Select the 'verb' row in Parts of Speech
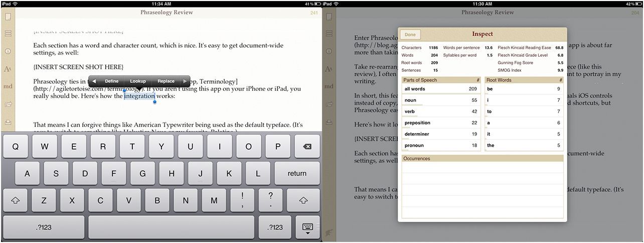The height and width of the screenshot is (243, 644). 441,111
